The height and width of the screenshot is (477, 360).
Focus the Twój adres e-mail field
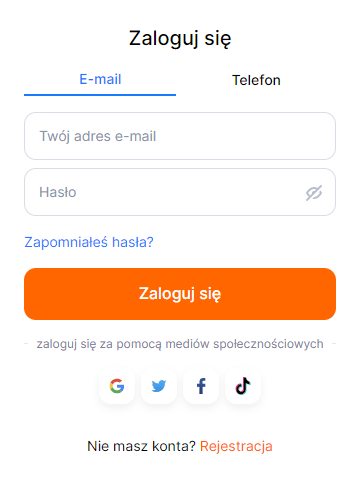click(180, 136)
